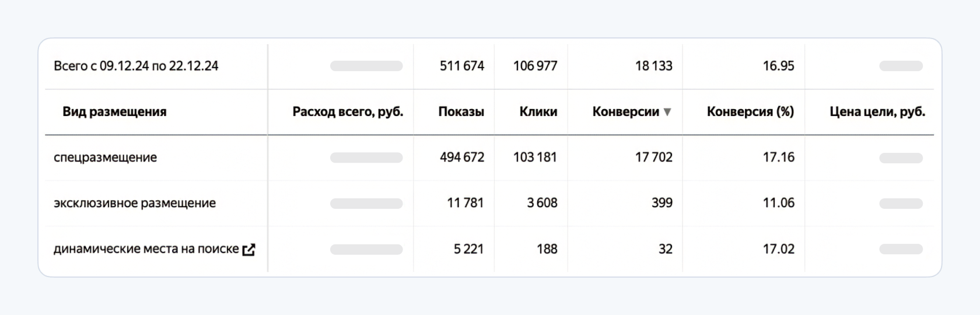Select the 511 674 total impressions value
Viewport: 980px width, 315px height.
[x=462, y=66]
